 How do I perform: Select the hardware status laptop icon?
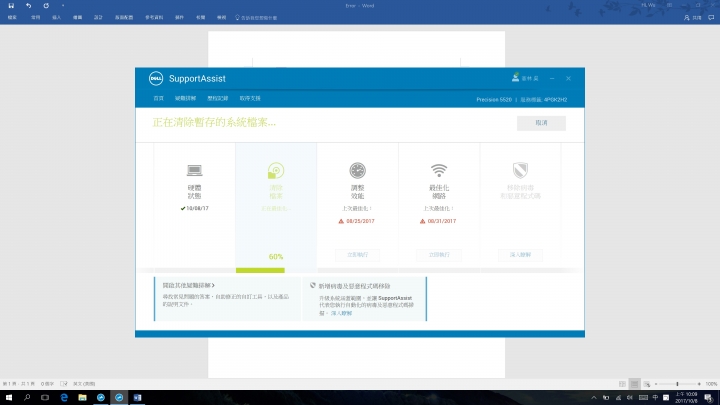[x=195, y=170]
